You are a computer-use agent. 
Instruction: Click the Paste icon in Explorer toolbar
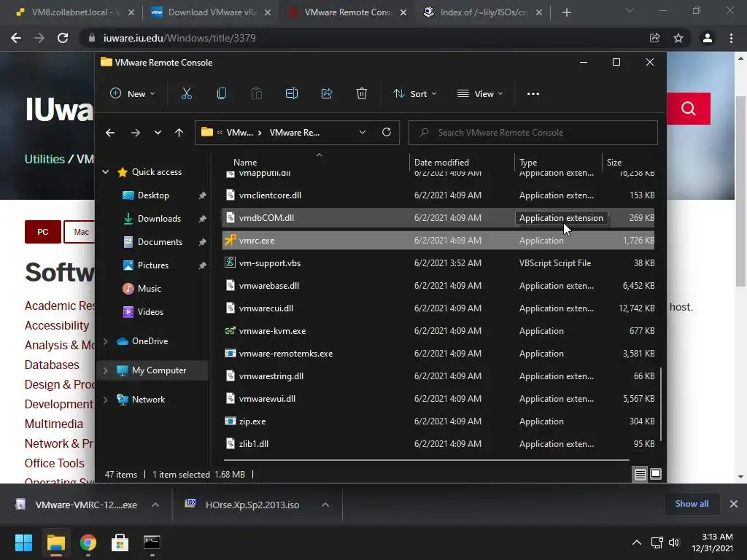(256, 94)
